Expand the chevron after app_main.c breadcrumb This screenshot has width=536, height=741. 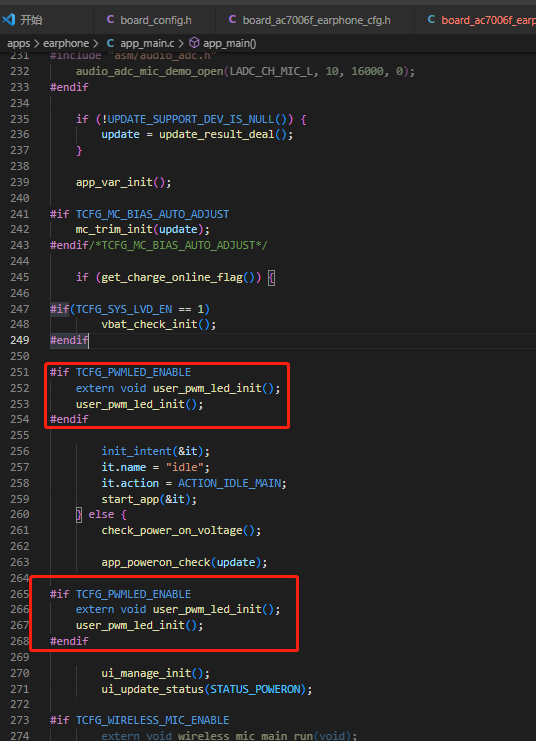(181, 43)
